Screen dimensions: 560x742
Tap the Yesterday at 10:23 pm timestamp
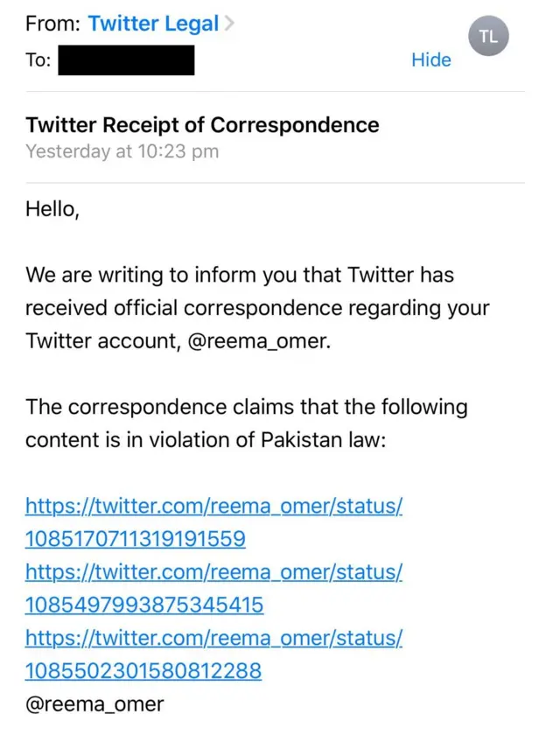click(122, 151)
